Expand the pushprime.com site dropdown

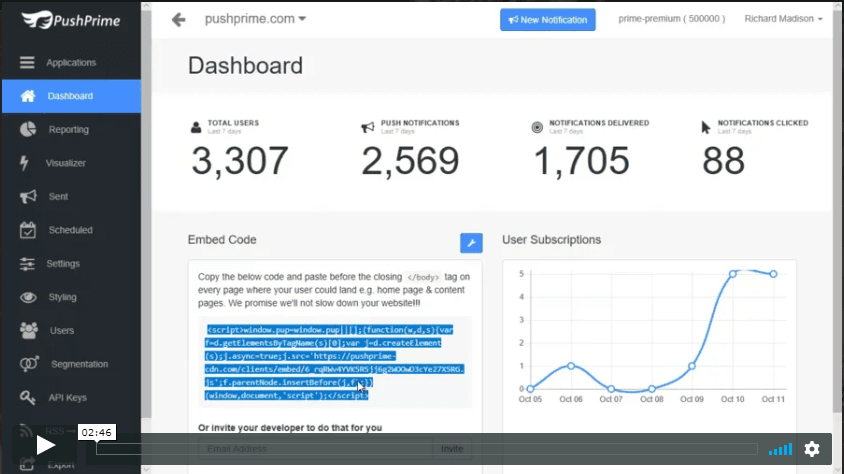(255, 19)
